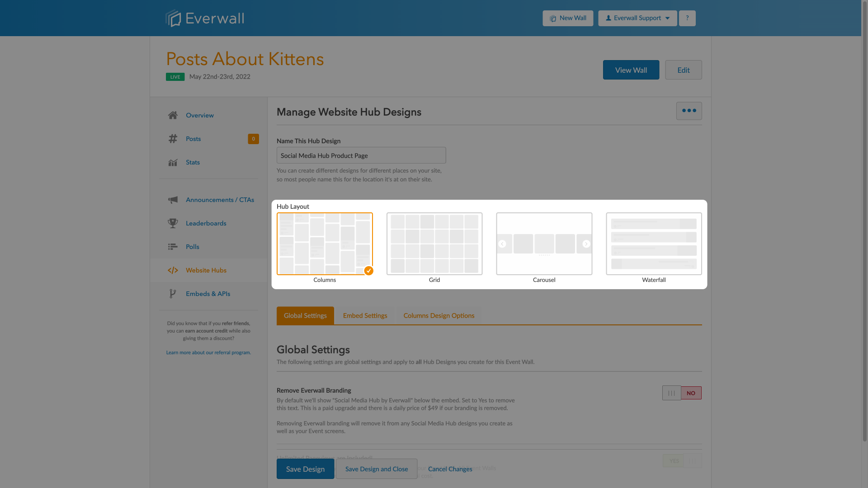Screen dimensions: 868x488
Task: Click the Carousel left arrow icon
Action: (x=502, y=244)
